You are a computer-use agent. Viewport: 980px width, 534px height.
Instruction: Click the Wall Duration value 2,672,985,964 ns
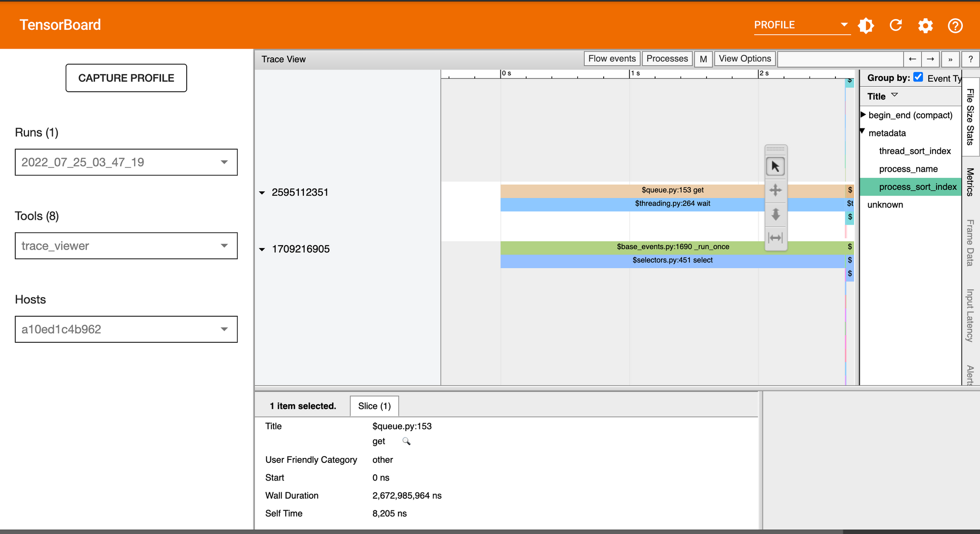click(x=407, y=496)
